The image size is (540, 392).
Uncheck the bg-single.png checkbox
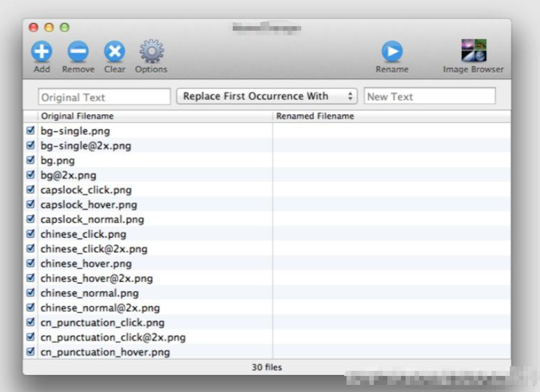click(30, 130)
